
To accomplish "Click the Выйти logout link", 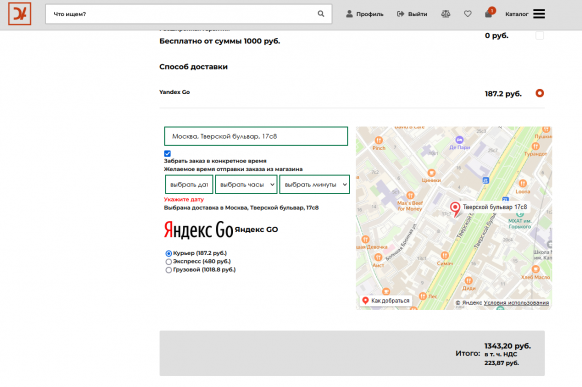I will click(412, 14).
